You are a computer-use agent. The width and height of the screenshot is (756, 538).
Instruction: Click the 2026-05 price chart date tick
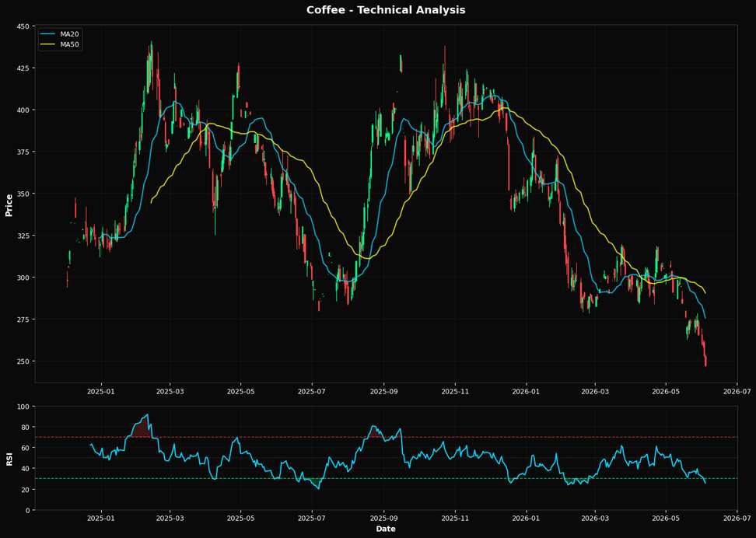(666, 391)
